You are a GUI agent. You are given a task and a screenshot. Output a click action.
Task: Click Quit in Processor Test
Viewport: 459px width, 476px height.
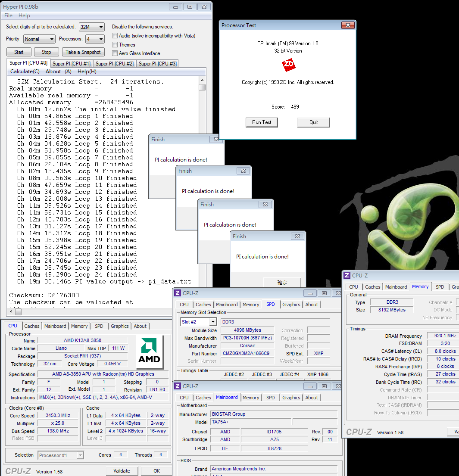pyautogui.click(x=313, y=122)
